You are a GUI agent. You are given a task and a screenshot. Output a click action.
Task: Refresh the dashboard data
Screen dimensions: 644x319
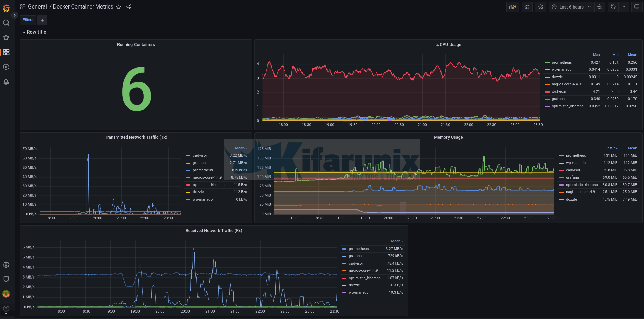click(613, 7)
